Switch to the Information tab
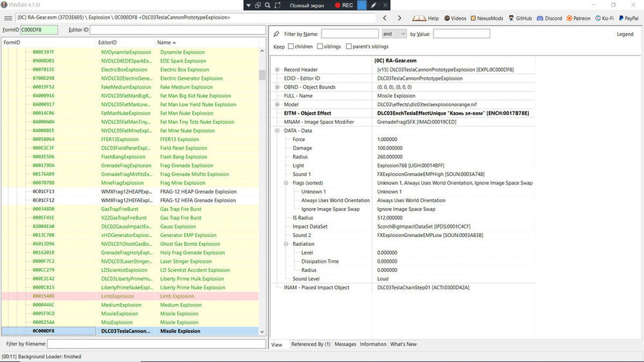Viewport: 644px width, 362px height. (x=374, y=345)
